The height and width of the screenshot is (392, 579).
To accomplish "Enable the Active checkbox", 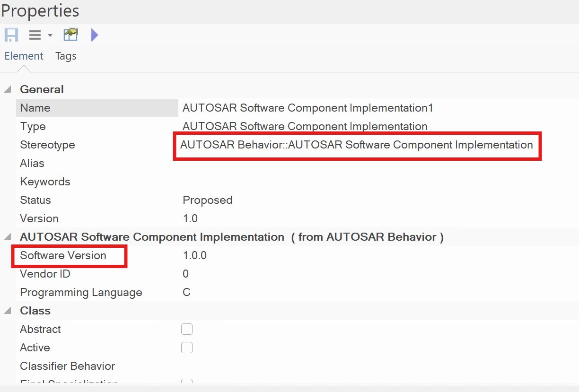I will [x=187, y=348].
